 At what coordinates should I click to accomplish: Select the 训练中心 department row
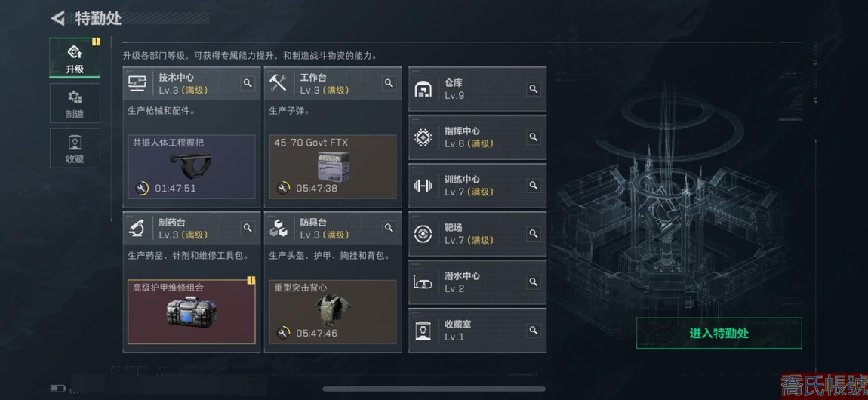click(x=477, y=186)
